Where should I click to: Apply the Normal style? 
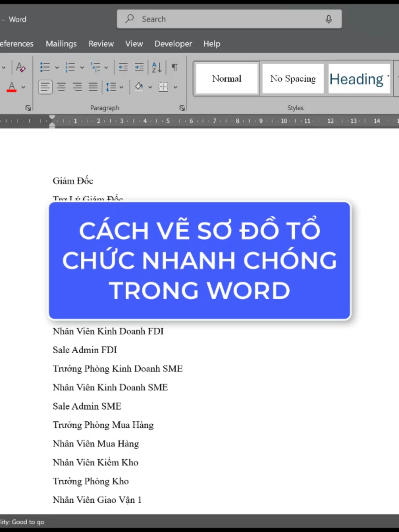(x=227, y=79)
